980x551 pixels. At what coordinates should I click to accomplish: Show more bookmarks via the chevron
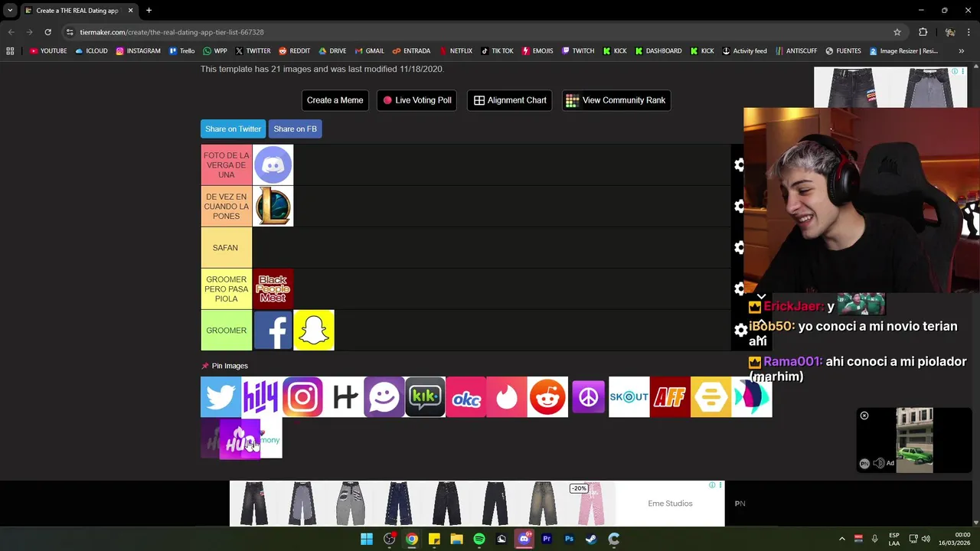click(961, 51)
